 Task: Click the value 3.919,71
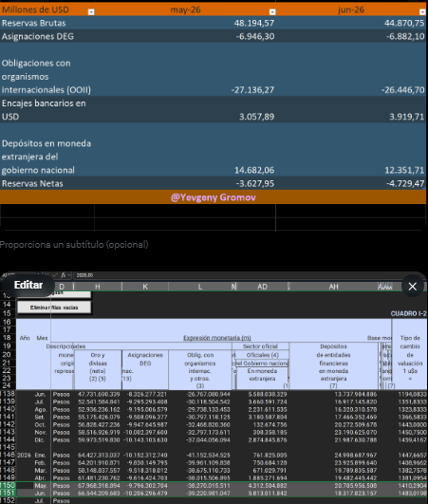coord(407,117)
